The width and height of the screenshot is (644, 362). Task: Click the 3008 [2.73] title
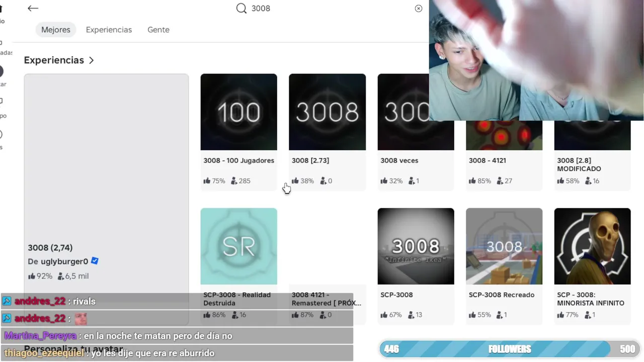point(310,160)
